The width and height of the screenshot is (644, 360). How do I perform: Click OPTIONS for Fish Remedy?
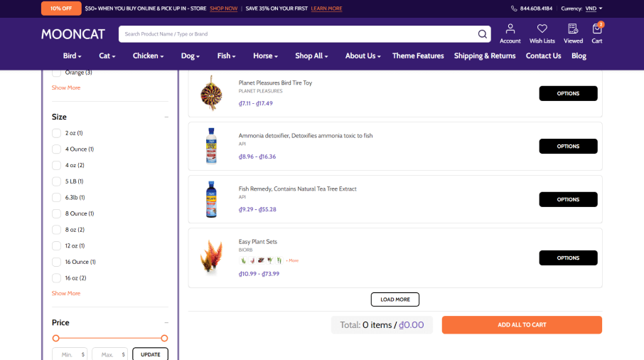[568, 199]
